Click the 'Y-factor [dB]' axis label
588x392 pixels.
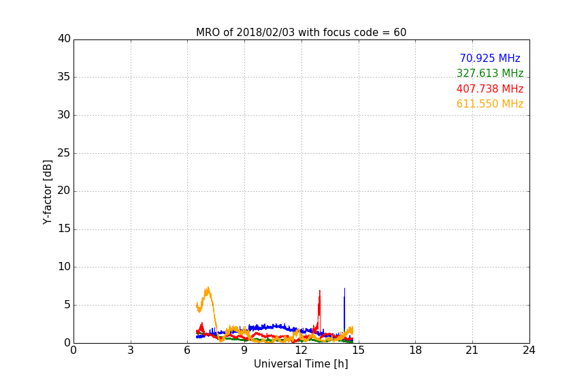coord(47,192)
